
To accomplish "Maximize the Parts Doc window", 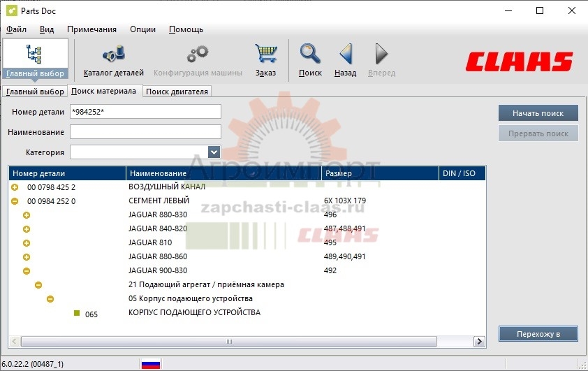I will click(540, 10).
